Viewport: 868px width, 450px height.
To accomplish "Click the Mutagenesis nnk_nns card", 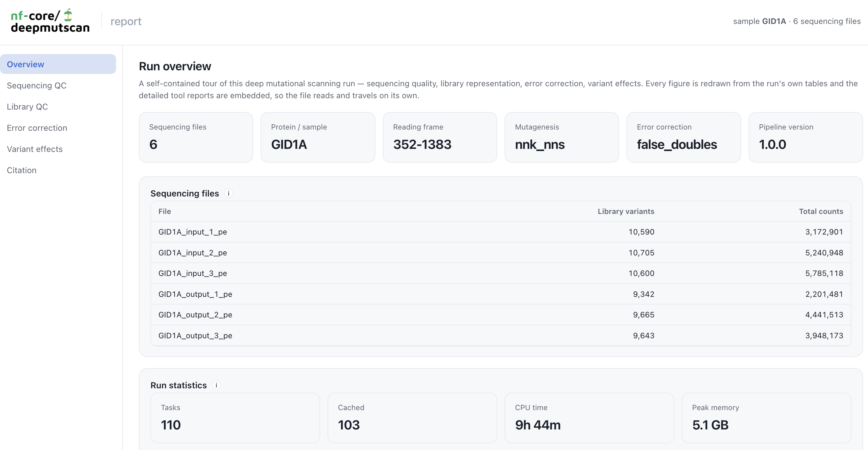I will coord(562,137).
